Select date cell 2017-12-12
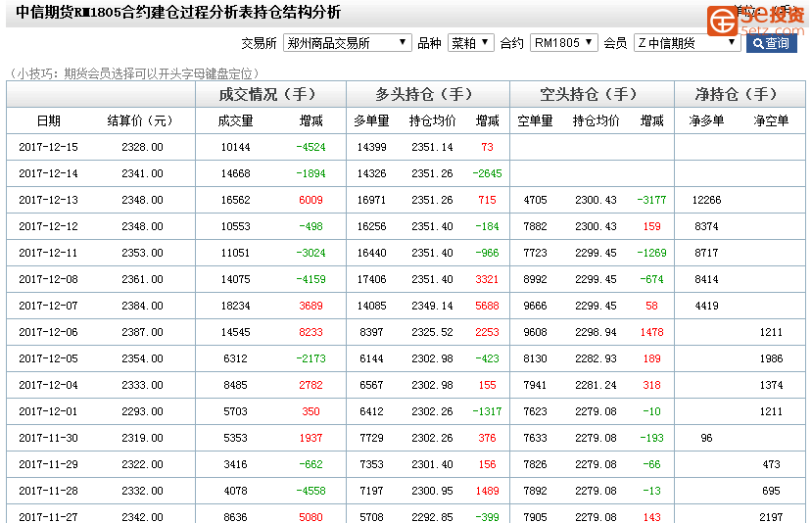The height and width of the screenshot is (523, 812). point(48,226)
